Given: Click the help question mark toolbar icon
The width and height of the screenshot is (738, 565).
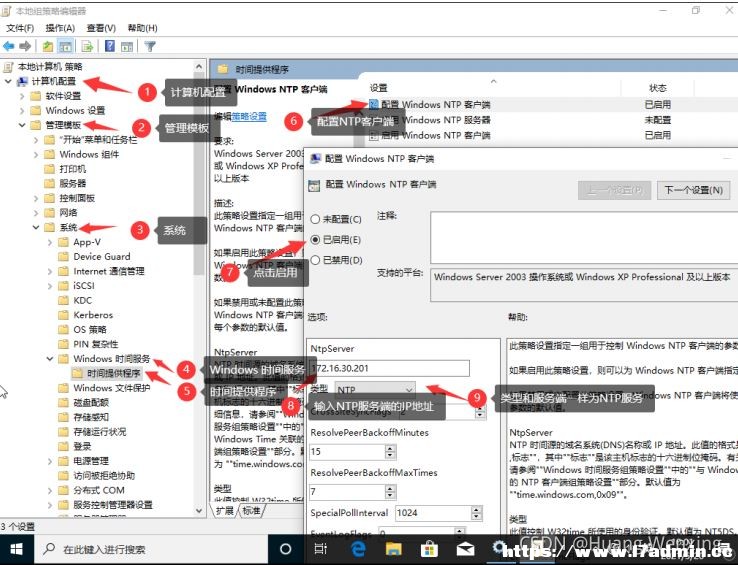Looking at the screenshot, I should pos(110,46).
